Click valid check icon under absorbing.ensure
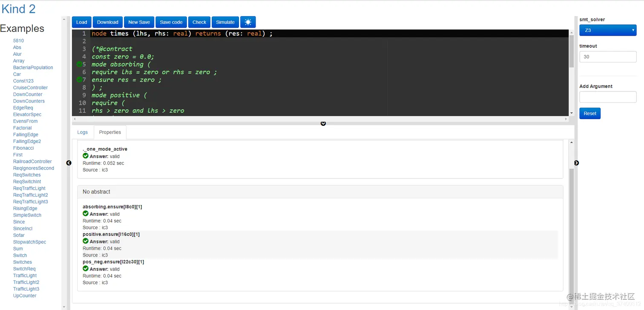This screenshot has width=644, height=310. [x=86, y=213]
